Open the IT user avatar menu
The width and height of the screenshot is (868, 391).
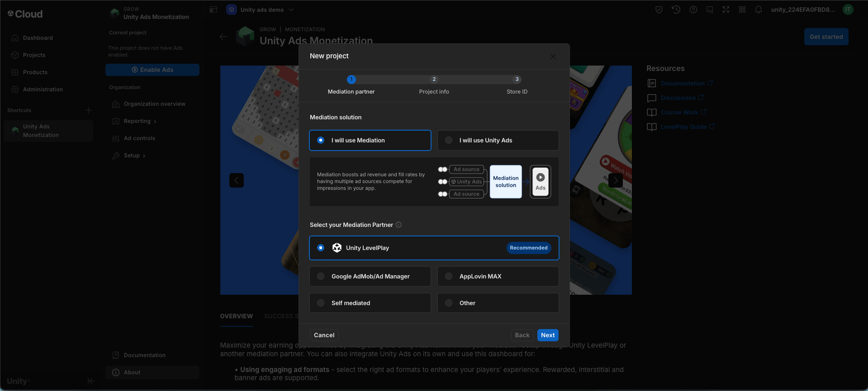848,9
